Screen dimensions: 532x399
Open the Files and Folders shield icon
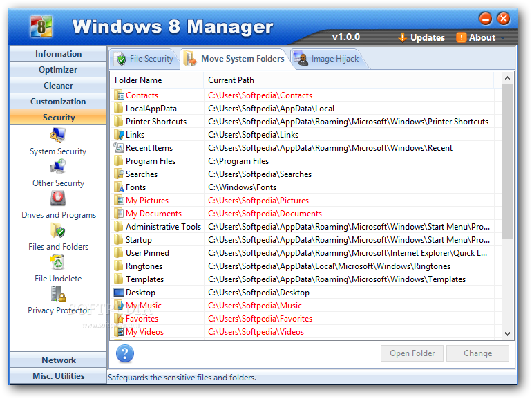(57, 230)
